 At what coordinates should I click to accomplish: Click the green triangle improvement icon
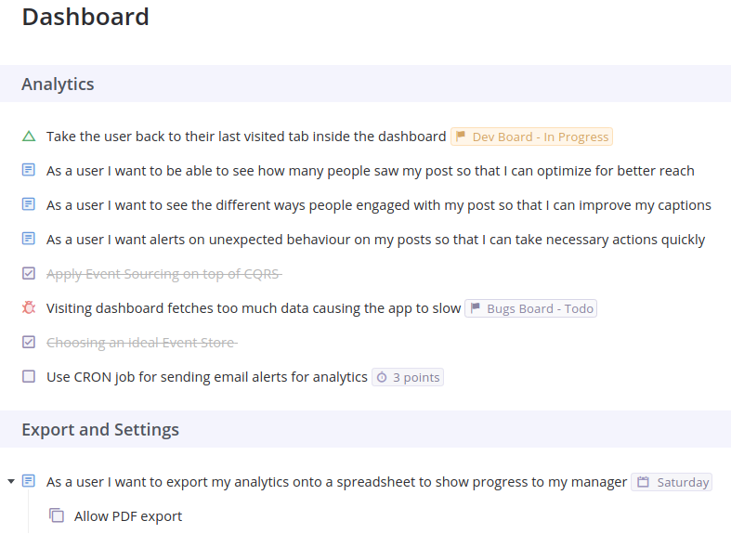point(29,137)
